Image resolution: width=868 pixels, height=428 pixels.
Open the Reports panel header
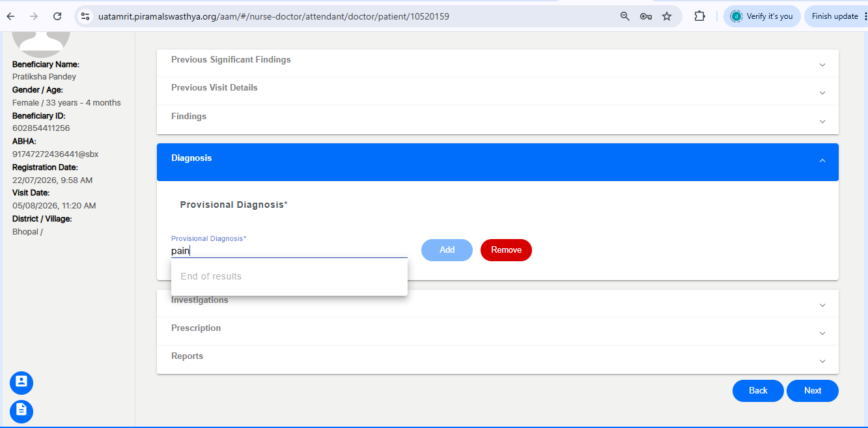coord(497,360)
